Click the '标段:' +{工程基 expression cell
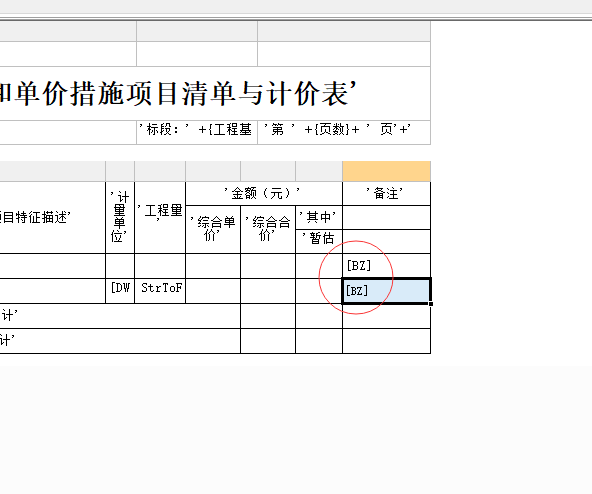 click(197, 132)
